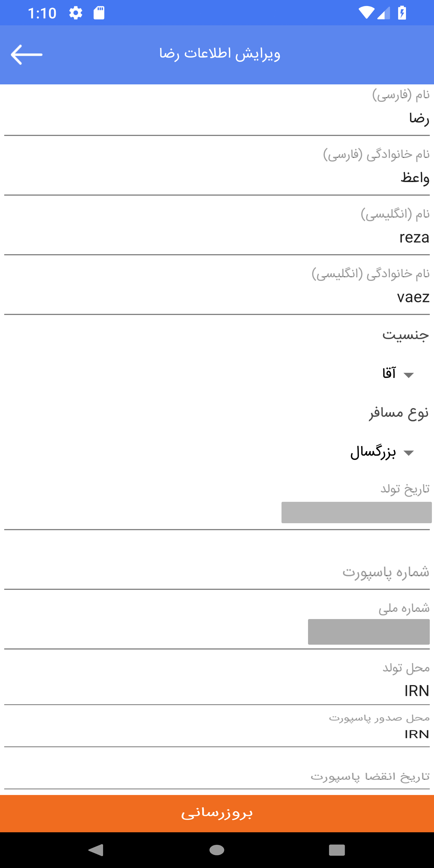Tap the battery charging icon
Image resolution: width=434 pixels, height=868 pixels.
click(x=402, y=13)
